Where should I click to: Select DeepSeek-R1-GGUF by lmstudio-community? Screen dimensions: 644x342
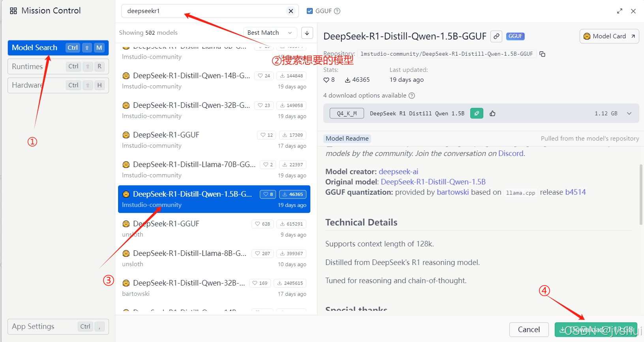point(214,140)
